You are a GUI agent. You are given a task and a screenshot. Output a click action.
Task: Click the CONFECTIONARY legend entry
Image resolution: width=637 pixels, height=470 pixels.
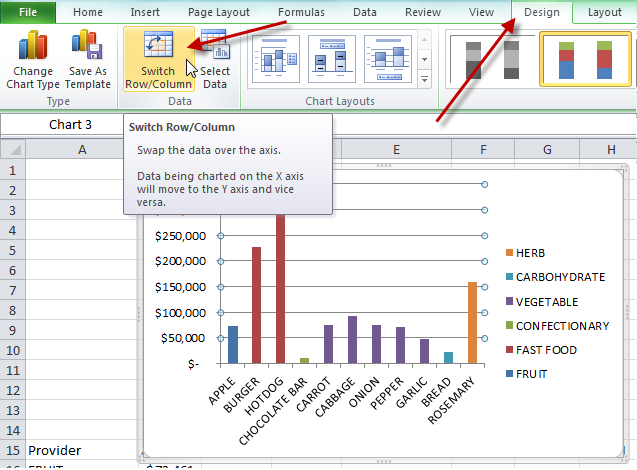pyautogui.click(x=557, y=326)
